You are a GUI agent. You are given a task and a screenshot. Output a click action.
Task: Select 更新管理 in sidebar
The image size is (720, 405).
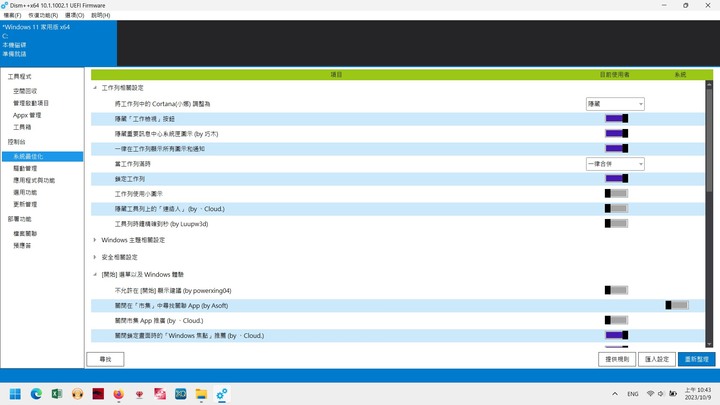(x=25, y=204)
